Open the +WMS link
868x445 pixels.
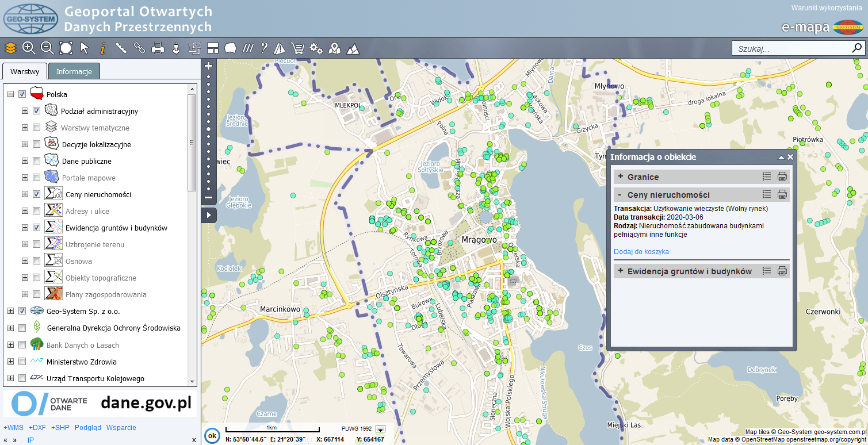point(14,428)
